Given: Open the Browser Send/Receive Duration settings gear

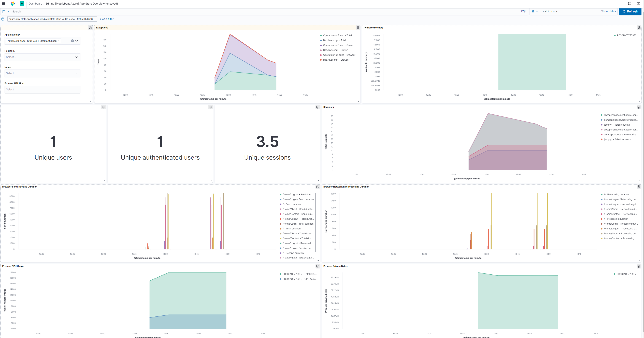Looking at the screenshot, I should tap(318, 186).
